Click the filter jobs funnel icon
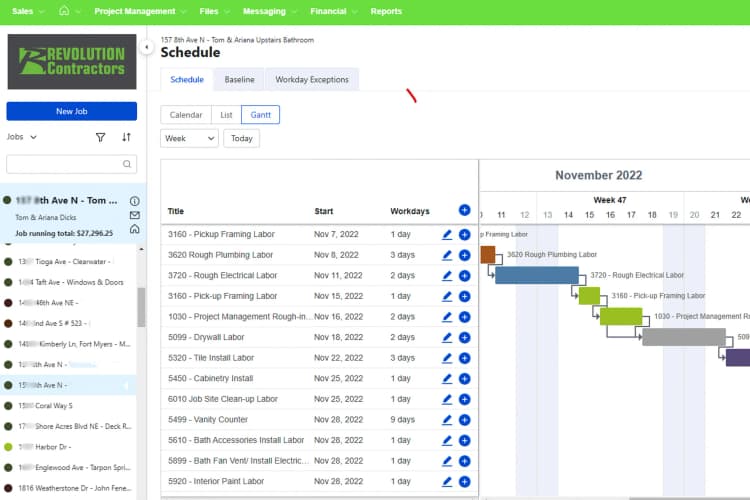 coord(100,137)
